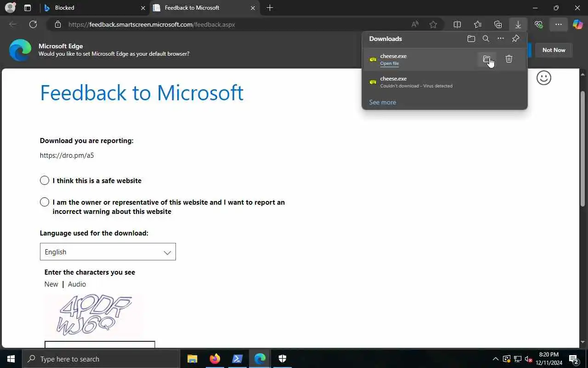Click Type here to search box

point(101,359)
